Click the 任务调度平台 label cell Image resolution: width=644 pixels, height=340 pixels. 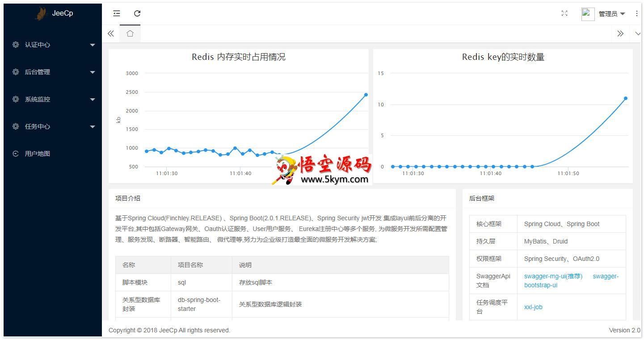[x=493, y=307]
